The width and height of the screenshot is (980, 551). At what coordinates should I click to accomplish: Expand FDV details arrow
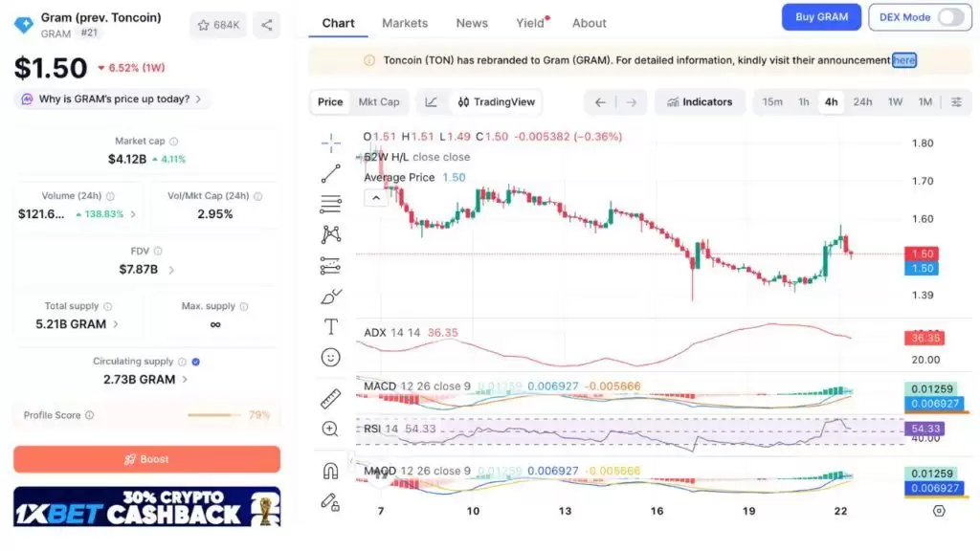coord(171,270)
